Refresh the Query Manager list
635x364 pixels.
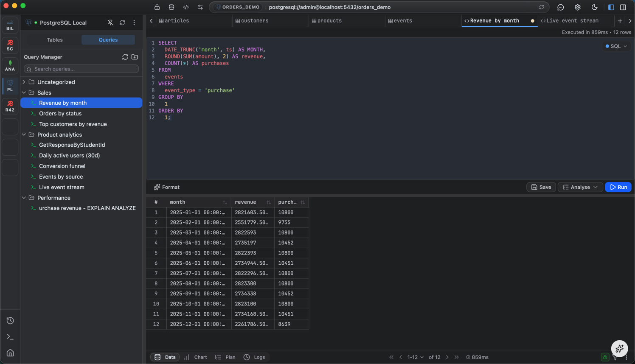[x=125, y=57]
